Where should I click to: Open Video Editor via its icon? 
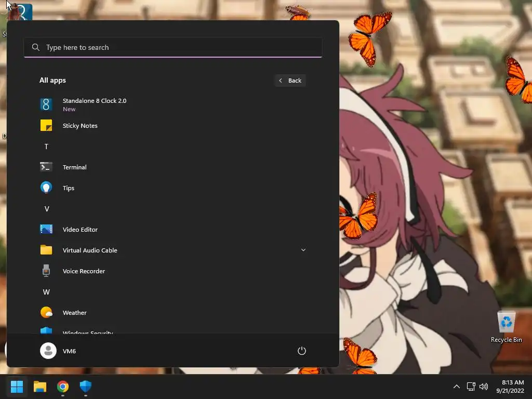46,229
